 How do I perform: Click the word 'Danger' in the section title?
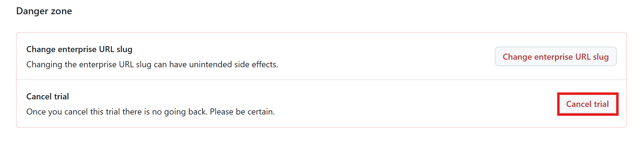tap(32, 11)
